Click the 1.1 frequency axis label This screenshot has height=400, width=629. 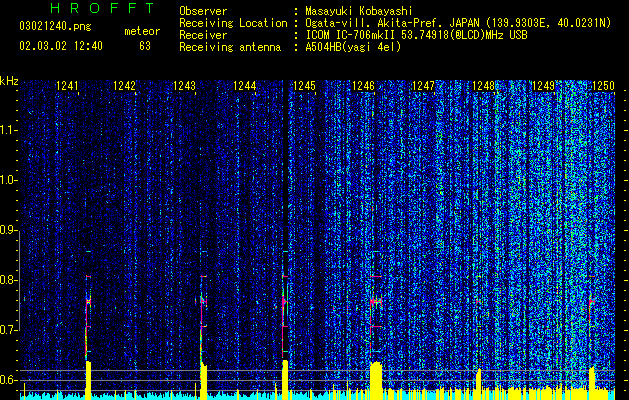point(9,130)
